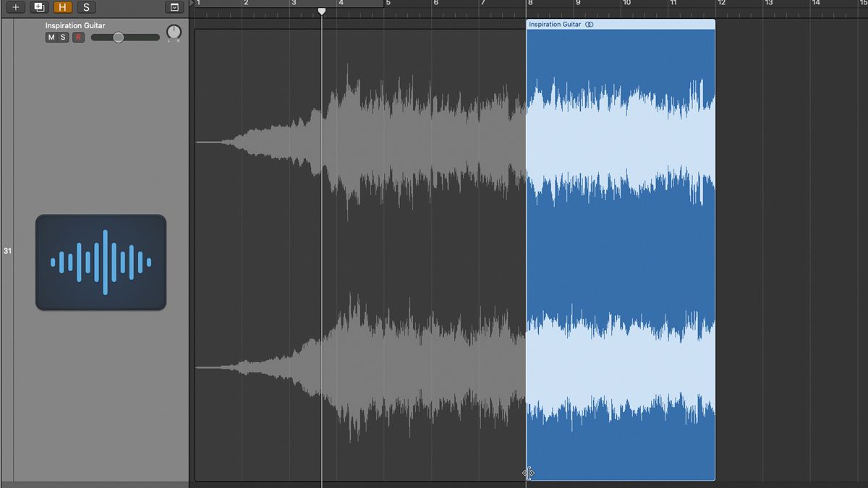Image resolution: width=868 pixels, height=488 pixels.
Task: Click track number 31 in the header
Action: tap(8, 251)
